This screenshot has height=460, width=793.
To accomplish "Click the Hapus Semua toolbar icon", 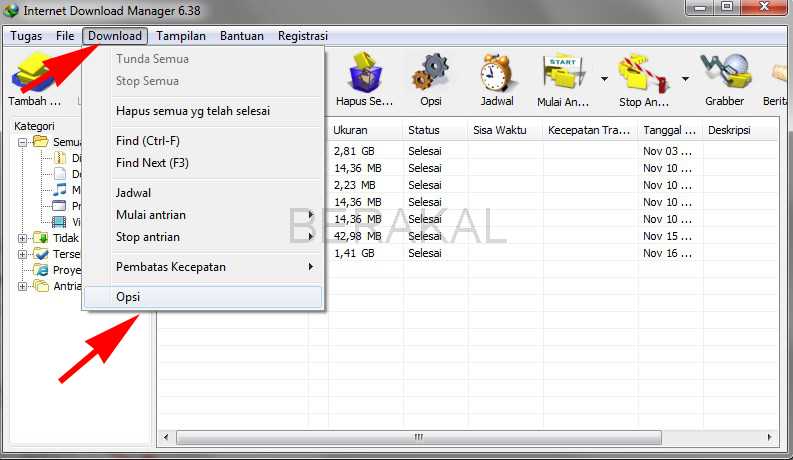I will coord(366,78).
